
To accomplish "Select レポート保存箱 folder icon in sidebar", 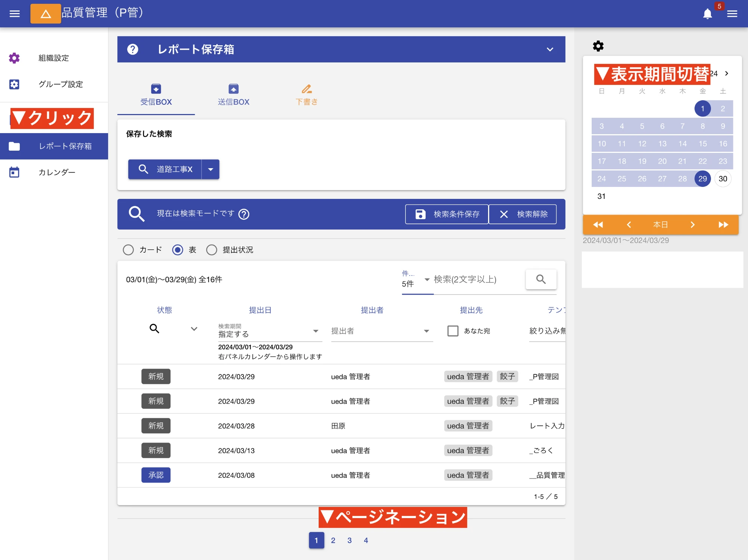I will tap(14, 146).
